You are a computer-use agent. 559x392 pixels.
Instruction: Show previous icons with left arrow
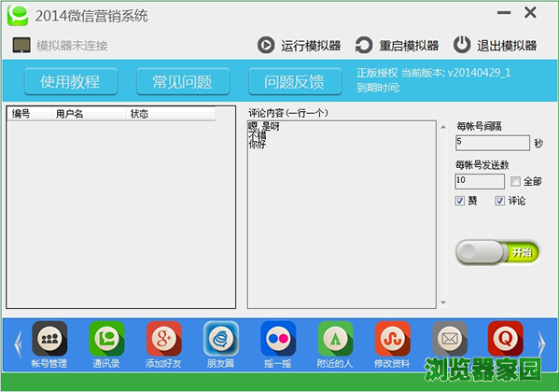(x=18, y=344)
